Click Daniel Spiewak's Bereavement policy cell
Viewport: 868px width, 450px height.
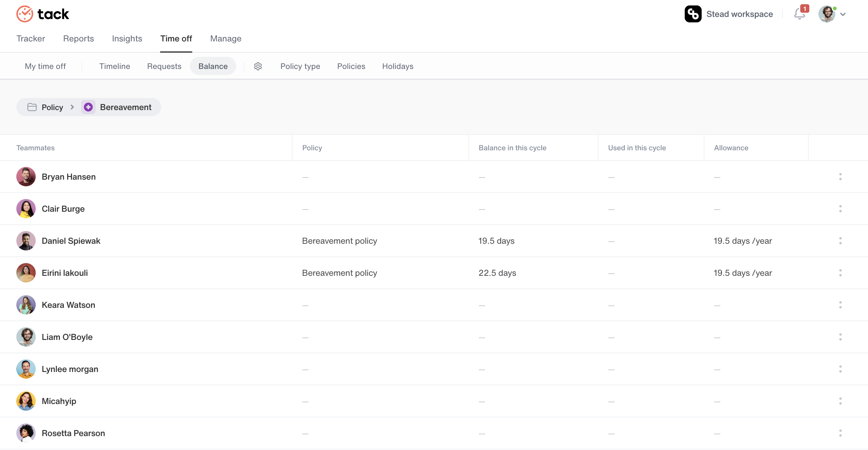(x=339, y=241)
